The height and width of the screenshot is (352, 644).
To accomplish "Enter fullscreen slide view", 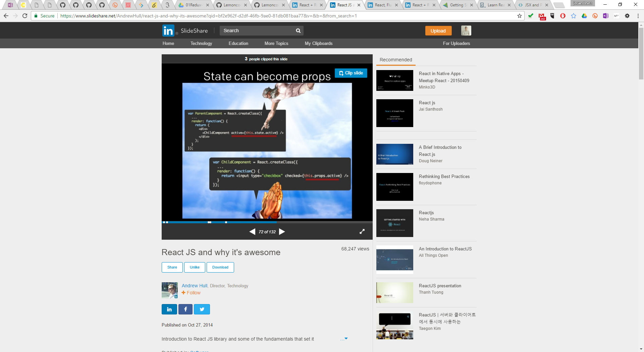I will pos(362,231).
